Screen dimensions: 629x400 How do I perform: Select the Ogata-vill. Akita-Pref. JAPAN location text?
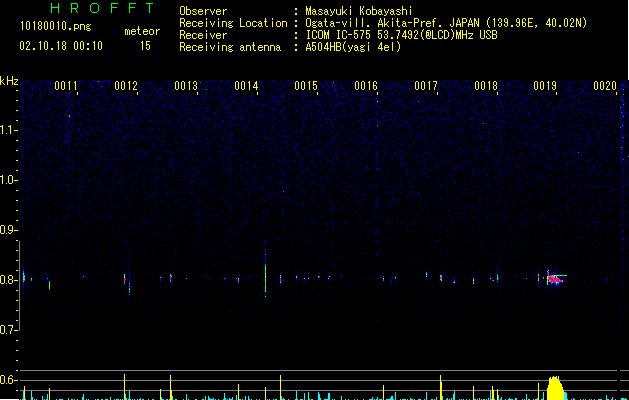446,23
